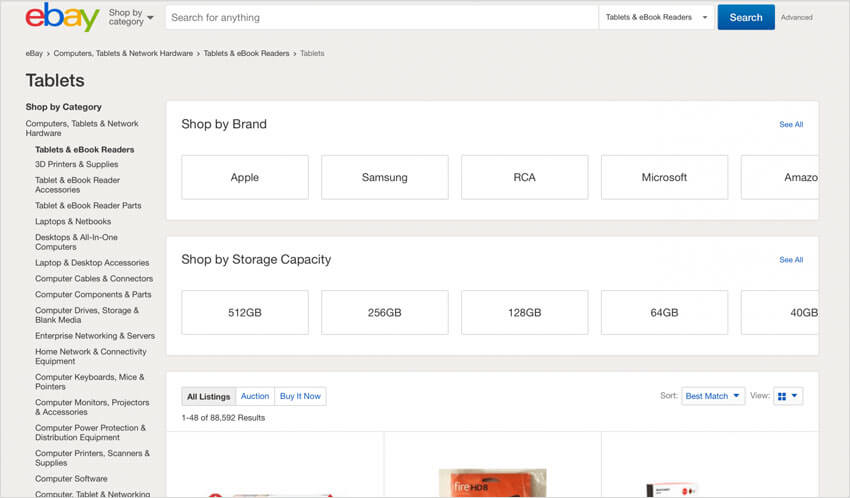Switch to the All Listings tab
Viewport: 850px width, 498px height.
[209, 396]
